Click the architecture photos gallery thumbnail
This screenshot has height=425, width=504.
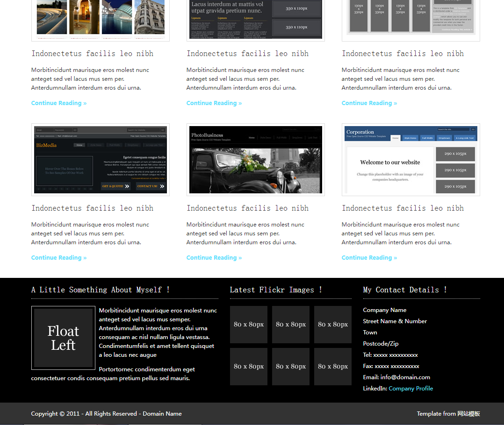(101, 19)
